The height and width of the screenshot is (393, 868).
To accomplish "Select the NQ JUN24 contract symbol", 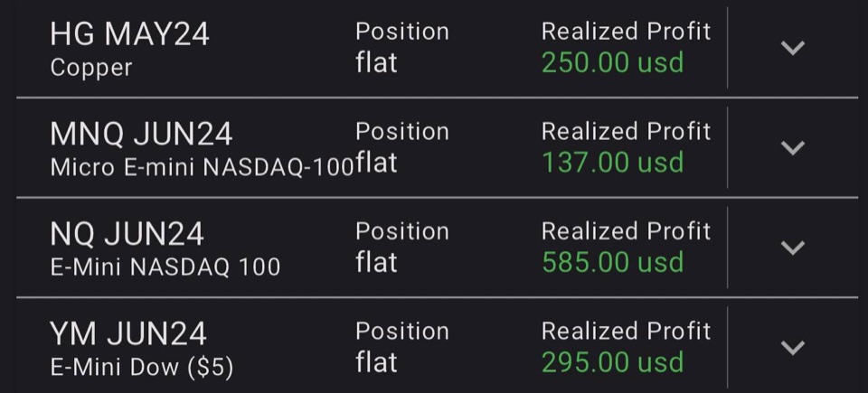I will coord(127,234).
